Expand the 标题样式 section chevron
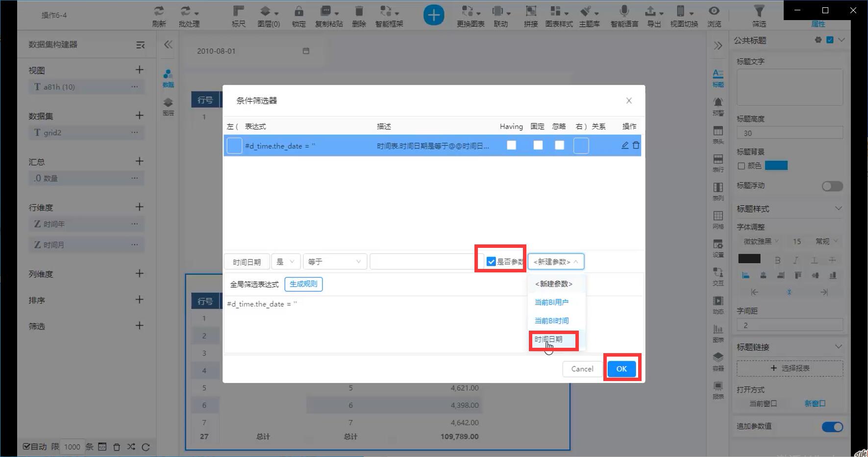Image resolution: width=868 pixels, height=457 pixels. pyautogui.click(x=838, y=209)
